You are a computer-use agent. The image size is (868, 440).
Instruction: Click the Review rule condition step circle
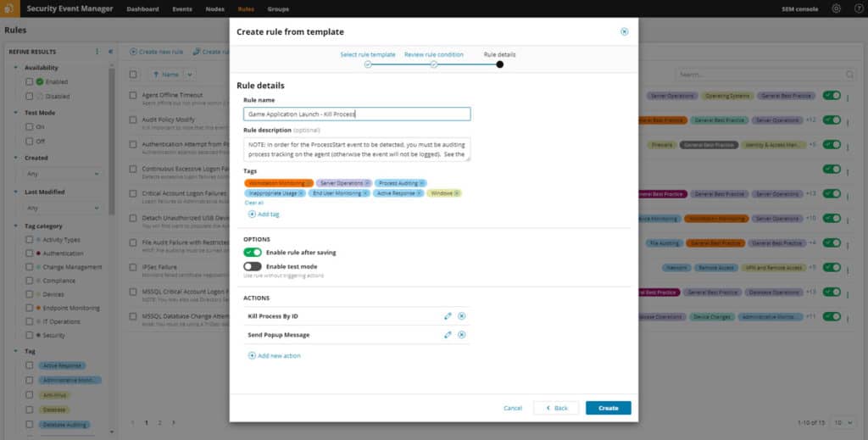[434, 64]
